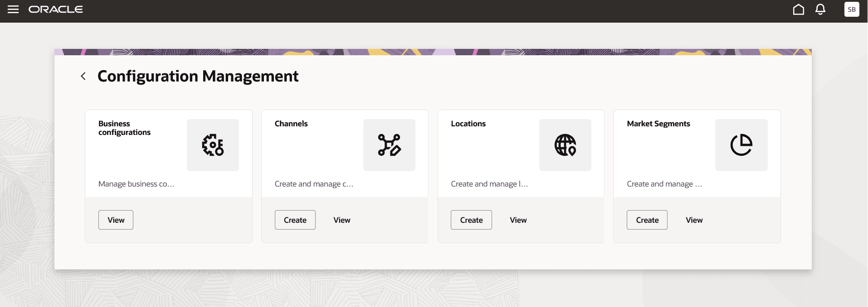Click the Configuration Management heading
The width and height of the screenshot is (868, 307).
[x=198, y=76]
